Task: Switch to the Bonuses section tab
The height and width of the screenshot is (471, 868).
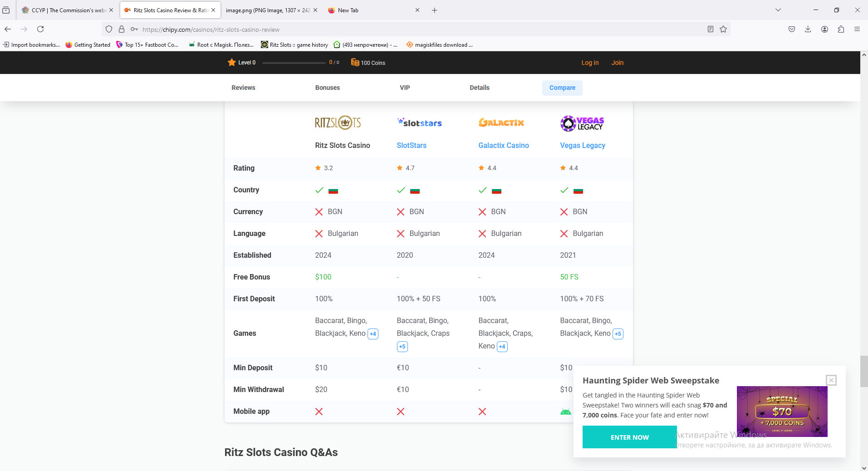Action: pos(327,88)
